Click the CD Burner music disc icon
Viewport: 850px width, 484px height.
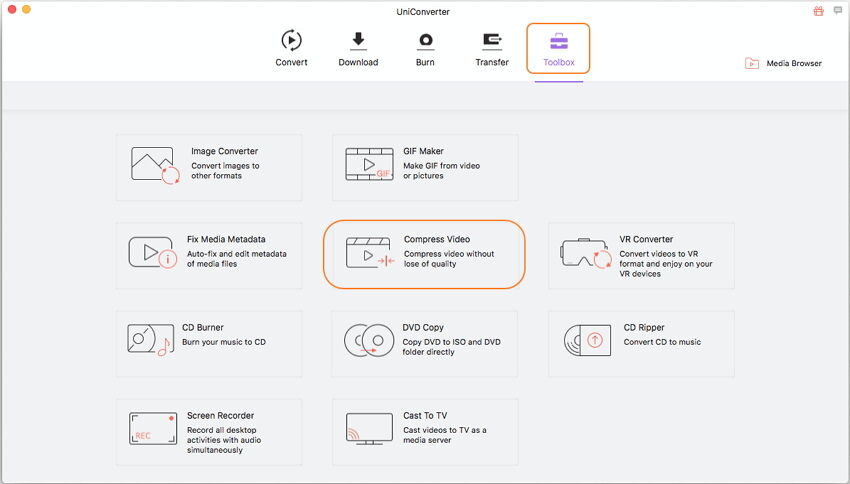tap(151, 340)
